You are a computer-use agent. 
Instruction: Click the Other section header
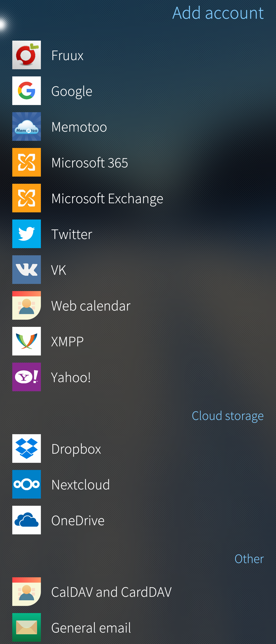click(x=249, y=559)
